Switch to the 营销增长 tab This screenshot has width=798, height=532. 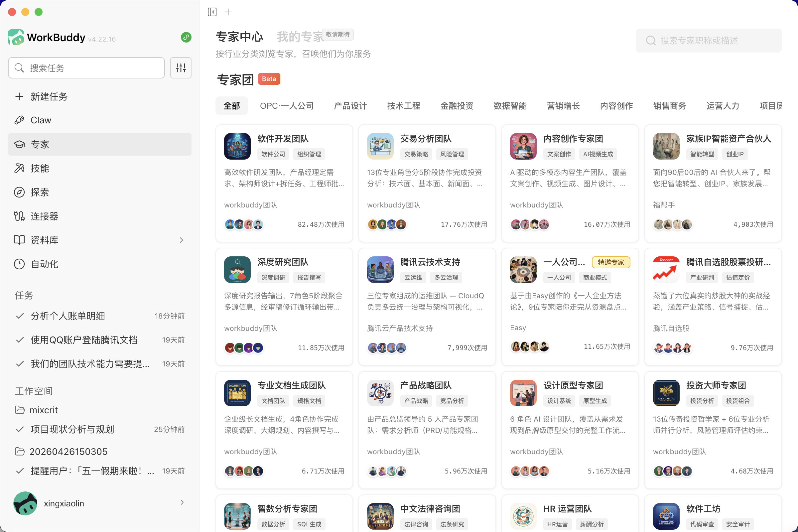click(563, 106)
